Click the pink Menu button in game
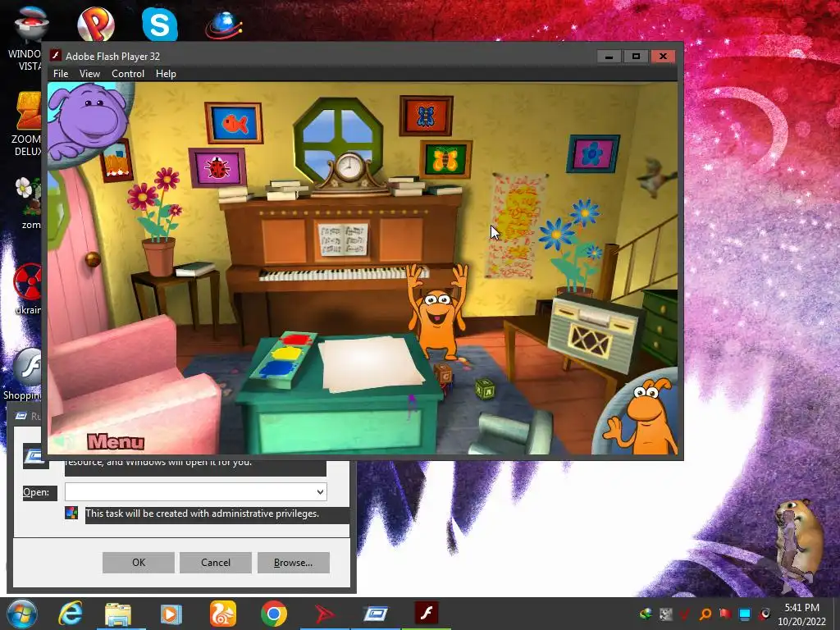This screenshot has width=840, height=630. (116, 441)
